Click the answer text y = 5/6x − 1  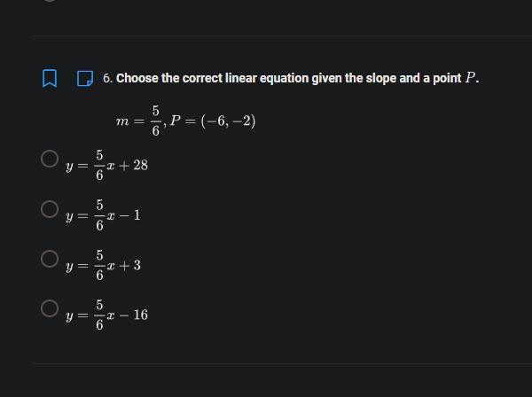click(x=103, y=215)
